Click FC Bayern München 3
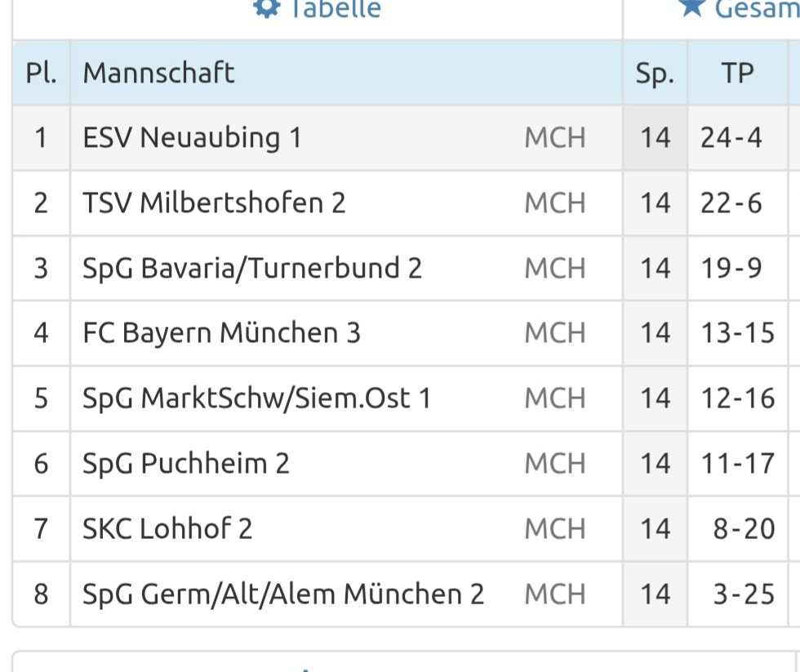This screenshot has width=800, height=672. click(222, 333)
